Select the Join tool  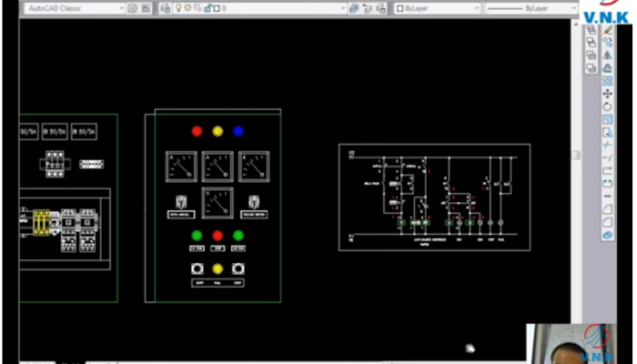[x=607, y=197]
